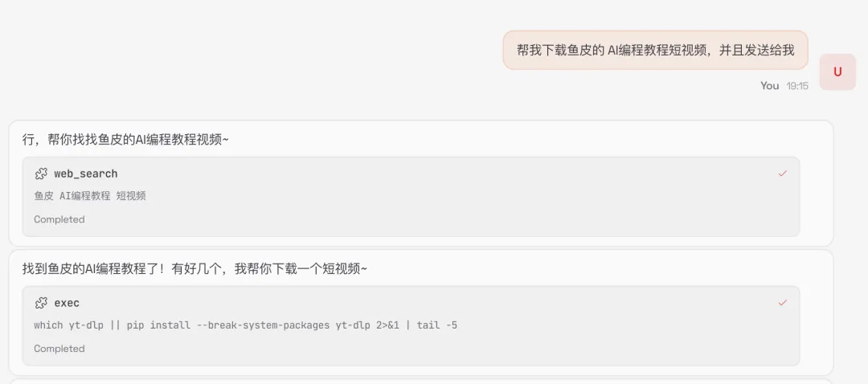The image size is (868, 384).
Task: Click the red checkmark on the web_search card
Action: 782,174
